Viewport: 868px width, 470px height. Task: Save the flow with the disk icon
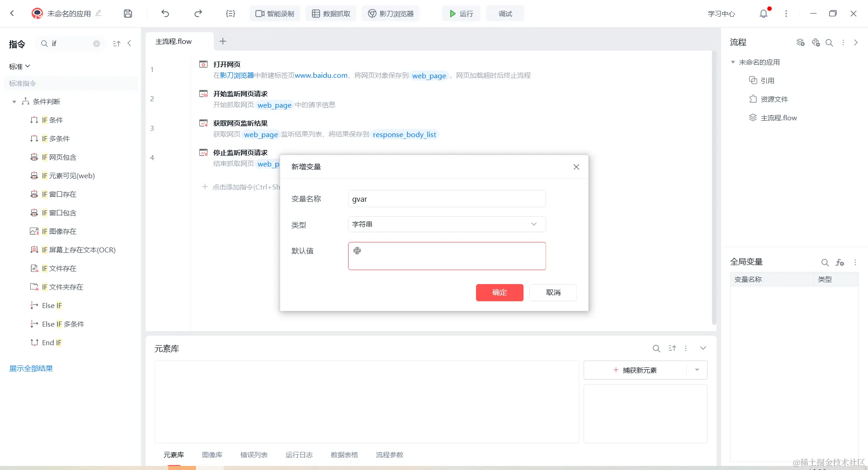pyautogui.click(x=128, y=14)
